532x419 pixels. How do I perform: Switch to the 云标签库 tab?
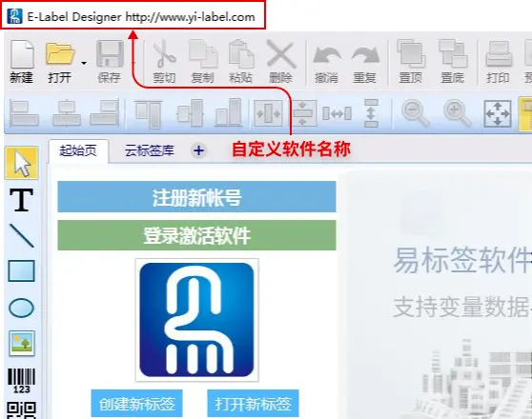(x=150, y=150)
